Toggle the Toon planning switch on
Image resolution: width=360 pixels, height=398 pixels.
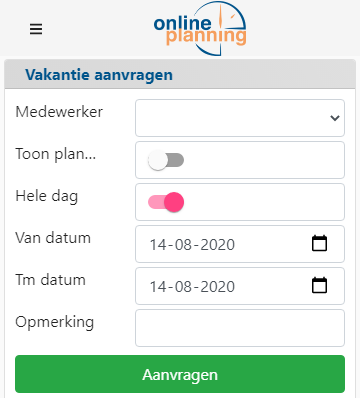coord(166,160)
